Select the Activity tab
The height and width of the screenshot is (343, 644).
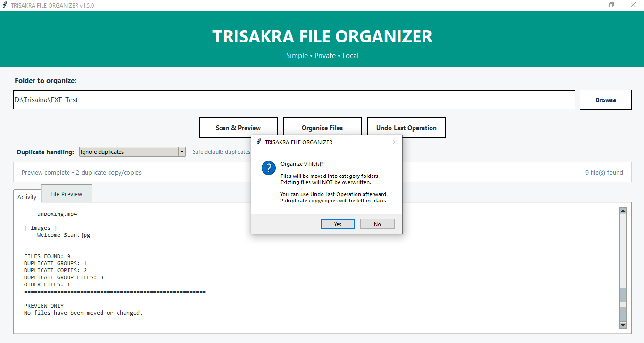tap(27, 197)
